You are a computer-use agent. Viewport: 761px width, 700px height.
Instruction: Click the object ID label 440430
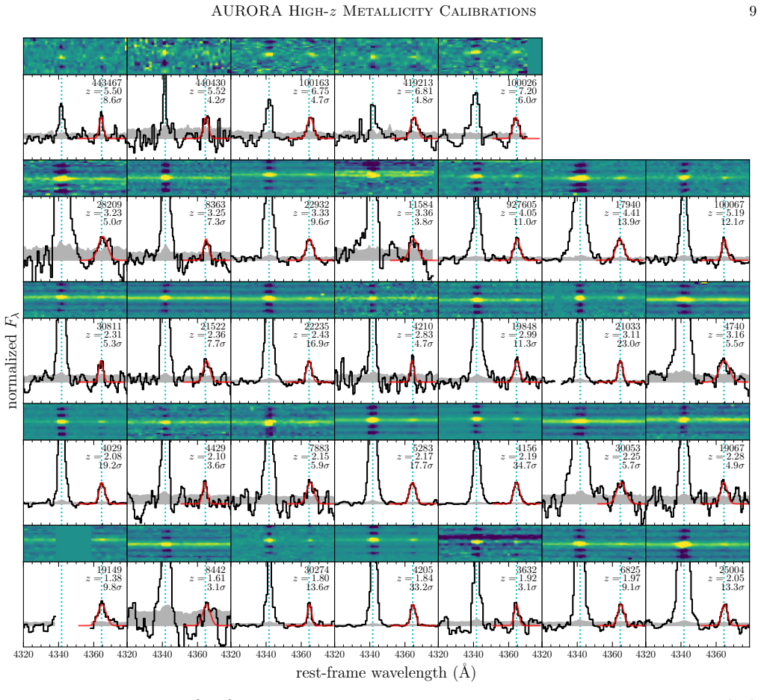pyautogui.click(x=211, y=83)
